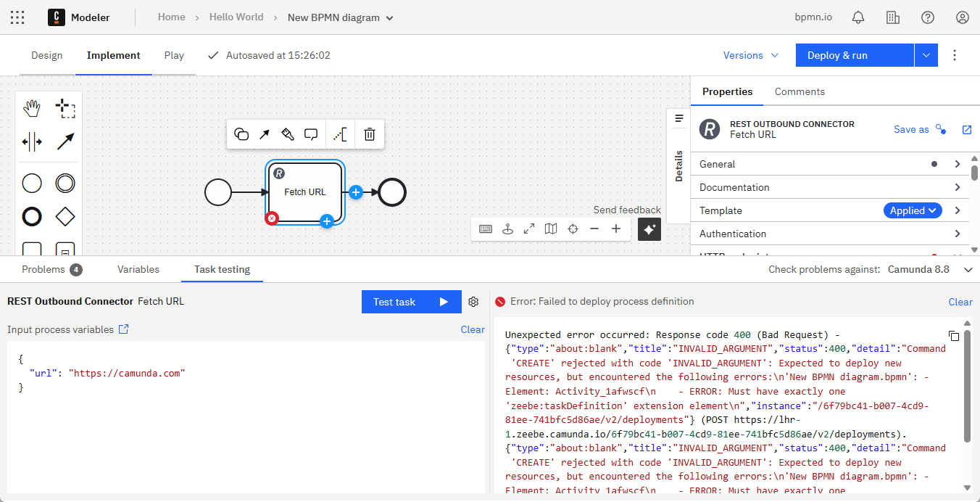Select the Hand tool in palette
Viewport: 980px width, 502px height.
click(x=32, y=109)
